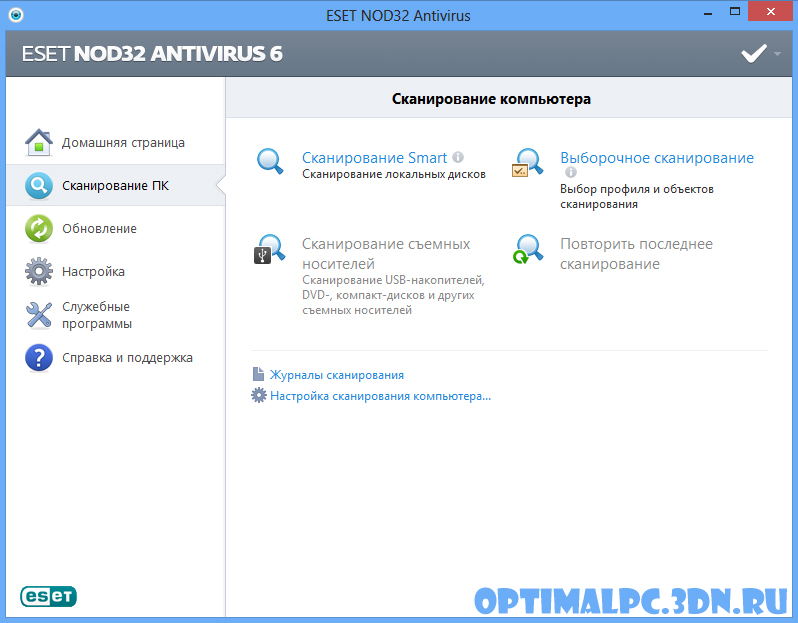Click the Setup gear icon in sidebar
The image size is (798, 623).
39,271
